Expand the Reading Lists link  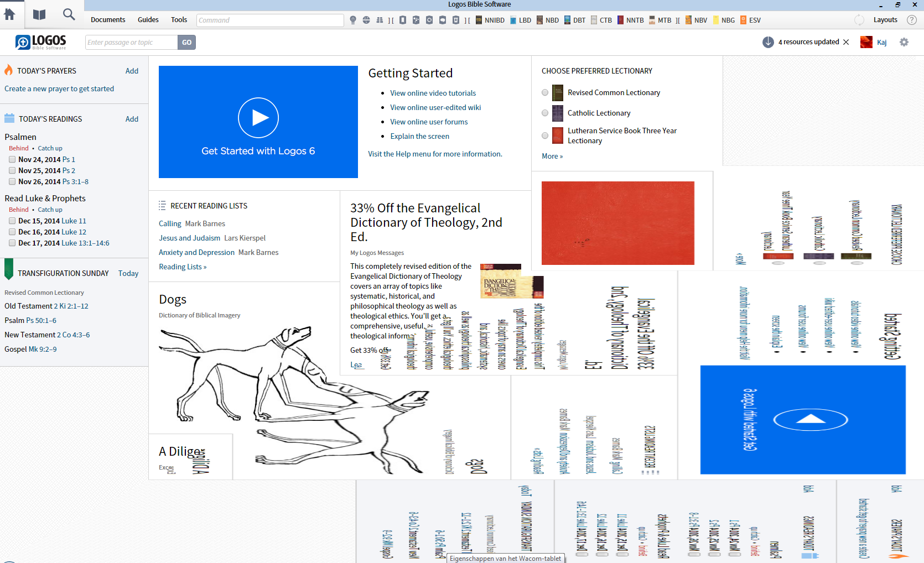click(183, 267)
